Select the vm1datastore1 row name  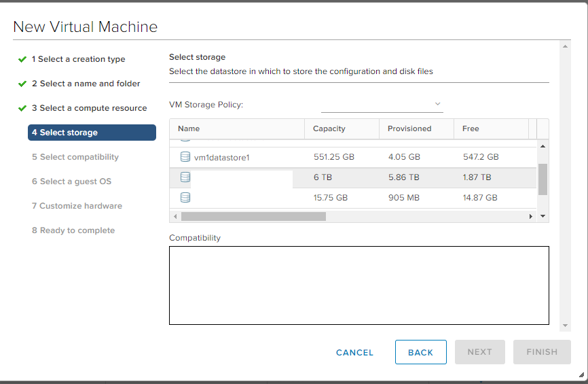[221, 158]
